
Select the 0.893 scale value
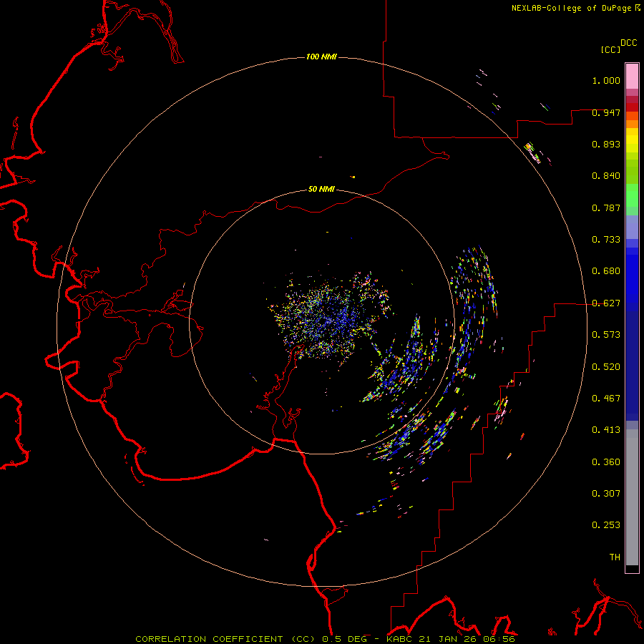[x=606, y=144]
